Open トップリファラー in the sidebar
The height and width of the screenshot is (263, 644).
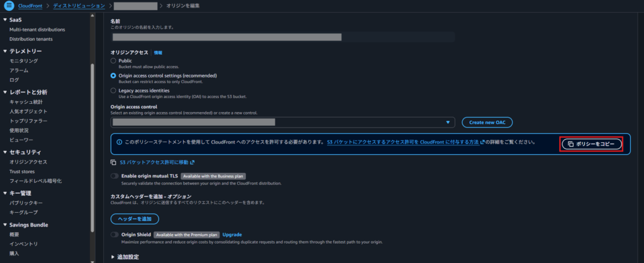pyautogui.click(x=28, y=121)
